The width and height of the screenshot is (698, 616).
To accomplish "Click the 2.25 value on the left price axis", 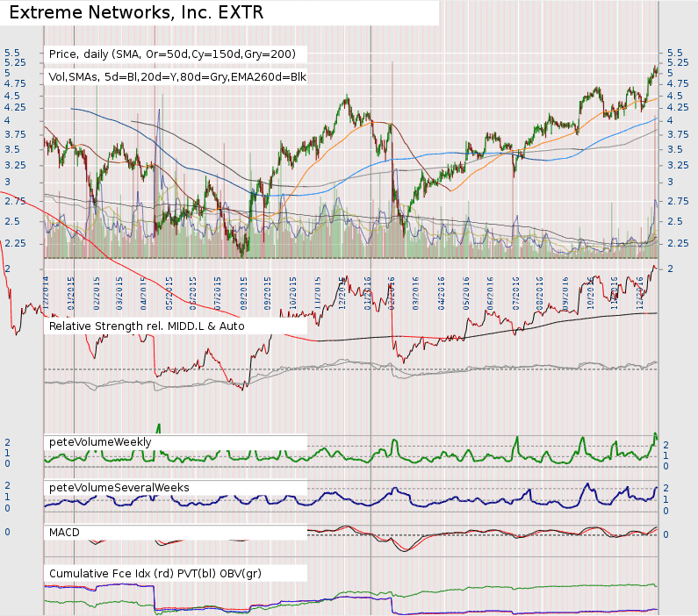I will [15, 243].
